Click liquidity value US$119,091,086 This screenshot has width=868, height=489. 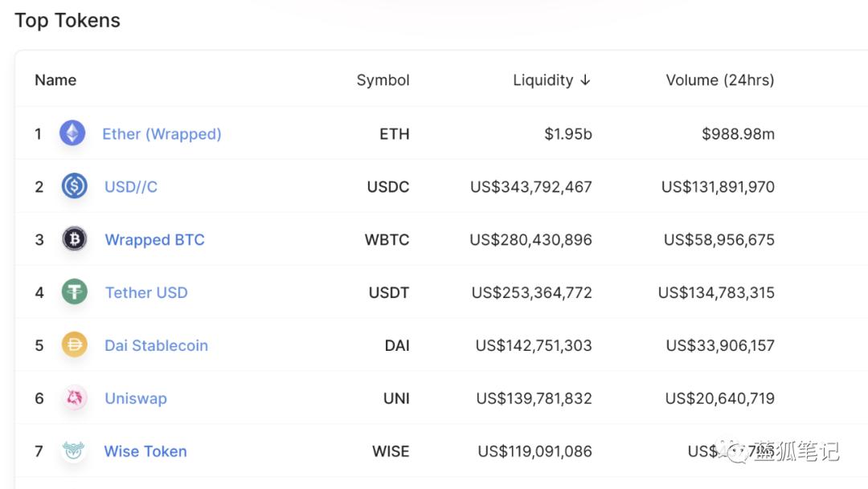534,451
